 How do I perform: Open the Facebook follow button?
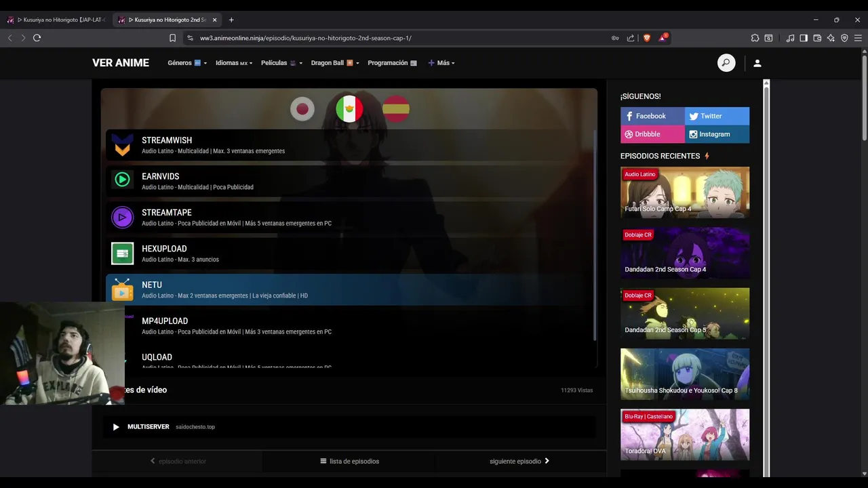(x=652, y=116)
